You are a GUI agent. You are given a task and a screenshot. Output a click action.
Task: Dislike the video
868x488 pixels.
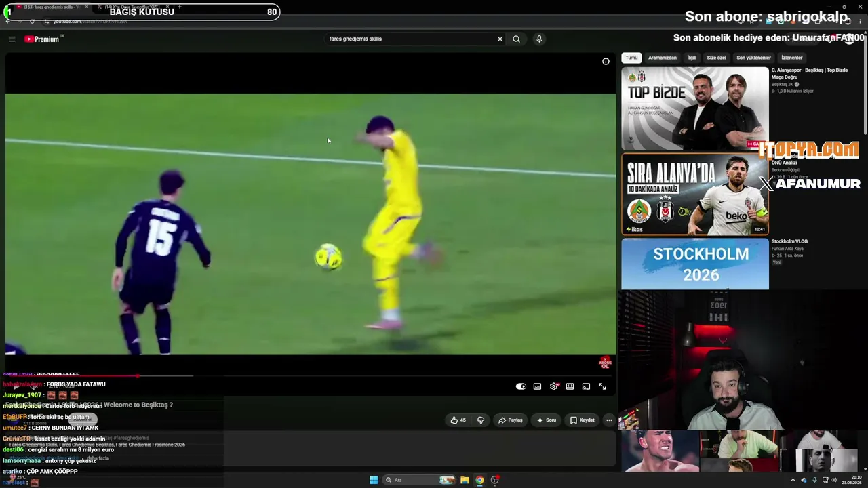[481, 420]
